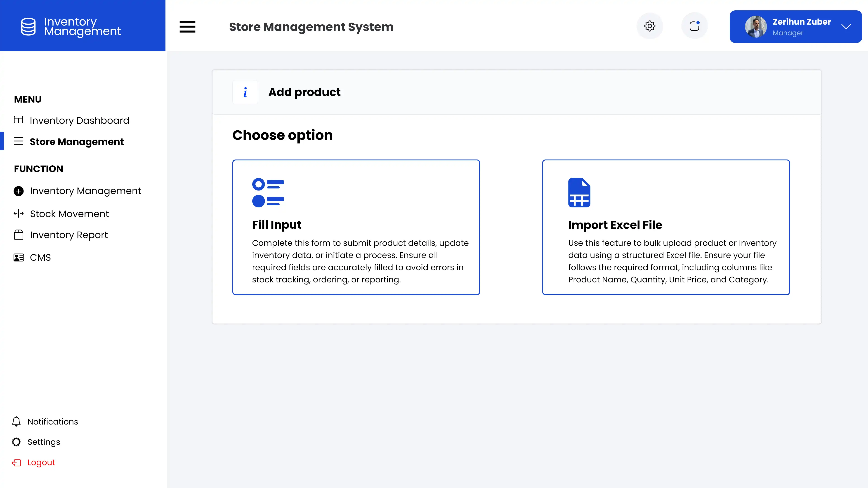Image resolution: width=868 pixels, height=488 pixels.
Task: Click the blue info icon beside Add product
Action: click(245, 92)
